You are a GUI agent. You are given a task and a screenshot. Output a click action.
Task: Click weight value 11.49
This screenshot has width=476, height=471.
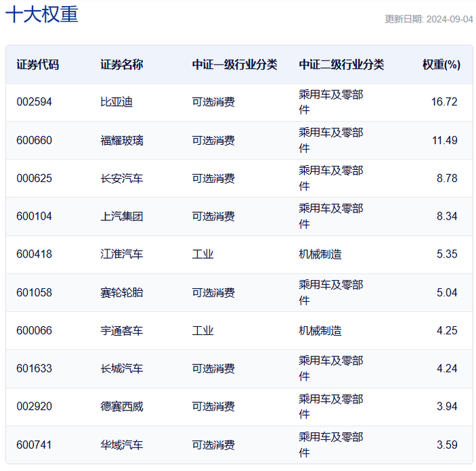pyautogui.click(x=445, y=141)
